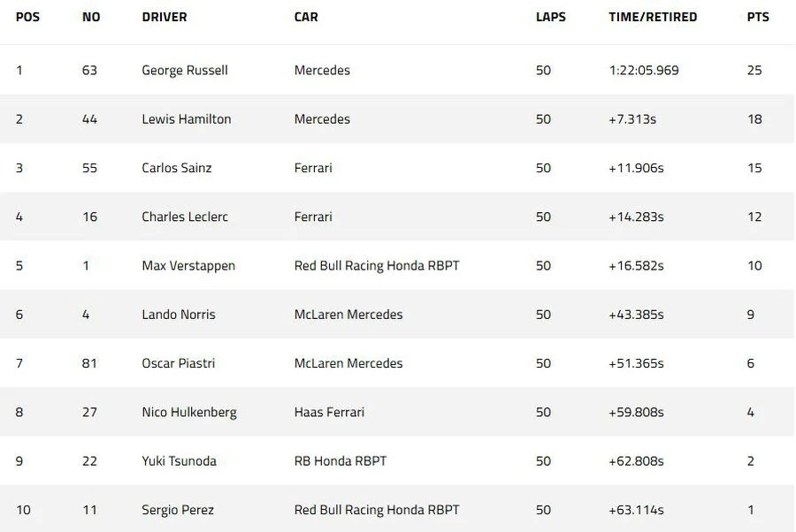Open Nico Hulkenberg driver link
The width and height of the screenshot is (796, 532).
pos(189,413)
